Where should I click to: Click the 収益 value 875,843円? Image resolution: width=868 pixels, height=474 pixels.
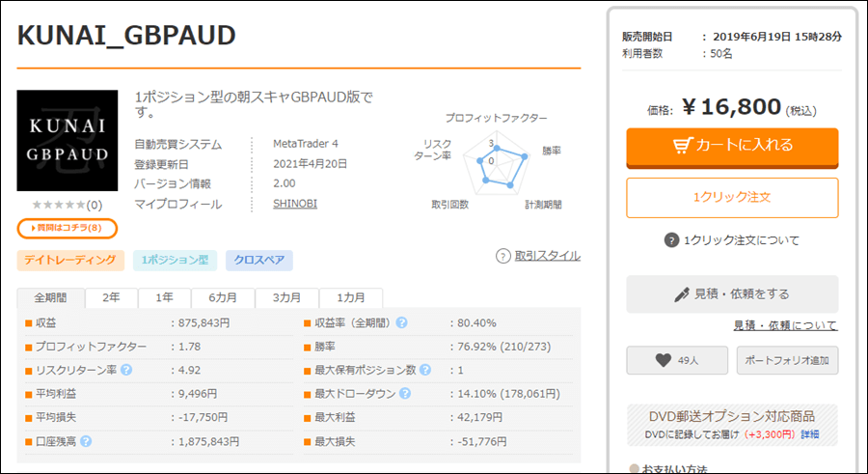[204, 322]
